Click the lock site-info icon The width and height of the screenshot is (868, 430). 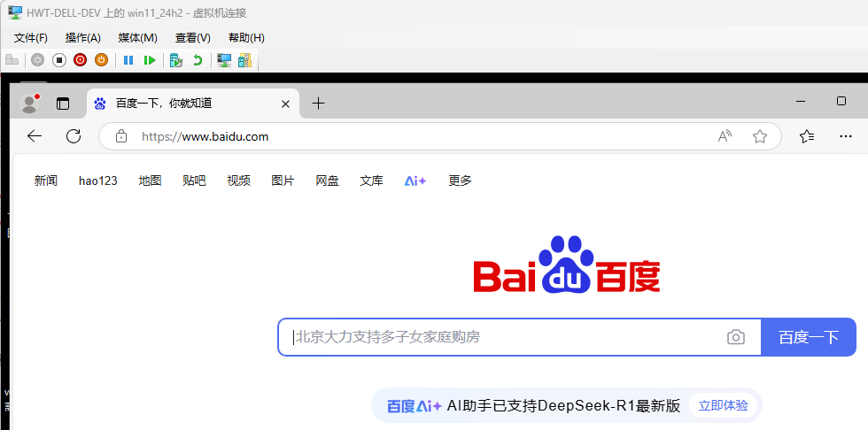(121, 136)
